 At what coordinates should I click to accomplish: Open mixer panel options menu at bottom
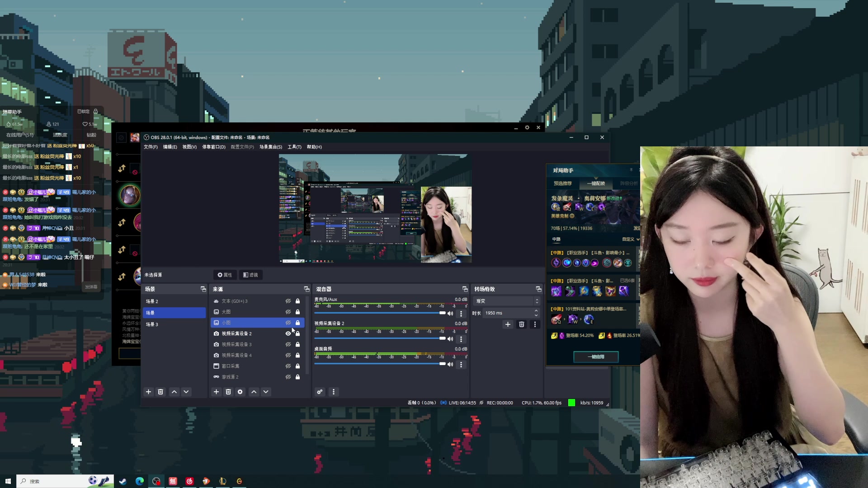334,392
